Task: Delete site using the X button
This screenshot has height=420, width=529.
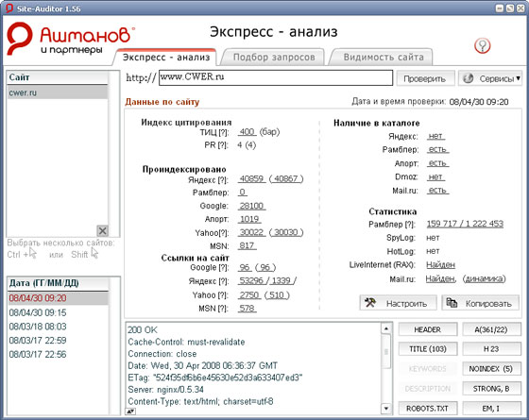Action: (103, 231)
